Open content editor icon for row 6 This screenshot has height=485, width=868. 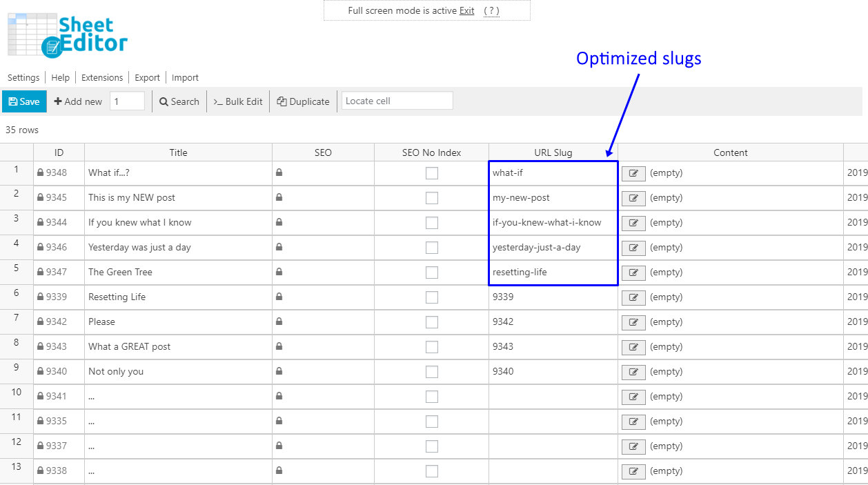point(633,297)
